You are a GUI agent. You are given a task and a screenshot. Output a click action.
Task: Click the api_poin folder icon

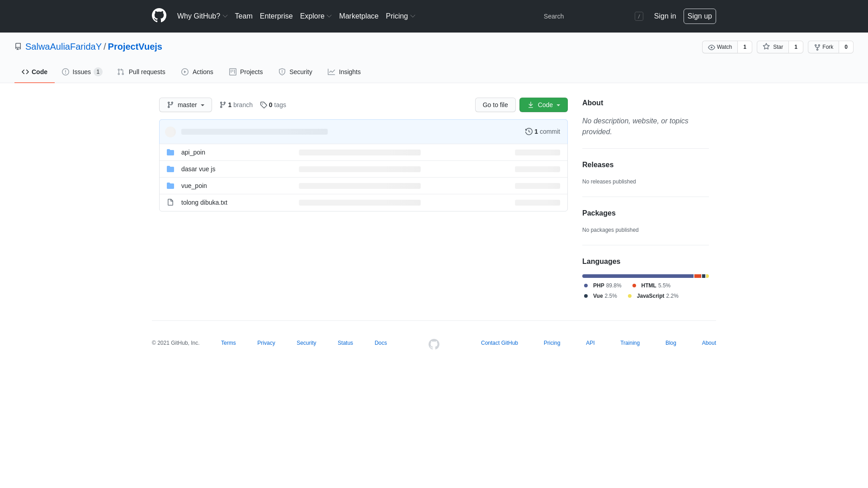point(170,152)
